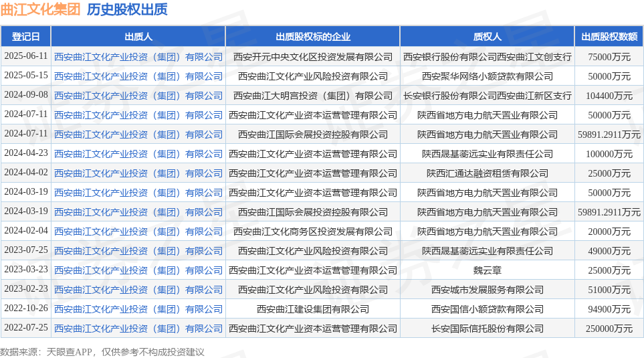This screenshot has width=644, height=358.
Task: Select the date cell 2023-07-25
Action: 26,250
